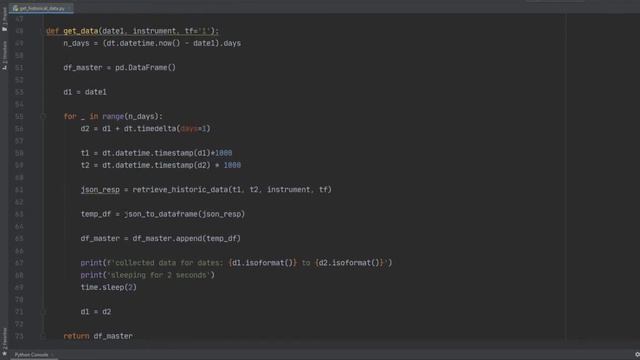The image size is (640, 360).
Task: Open the Structure tool window
Action: [4, 55]
